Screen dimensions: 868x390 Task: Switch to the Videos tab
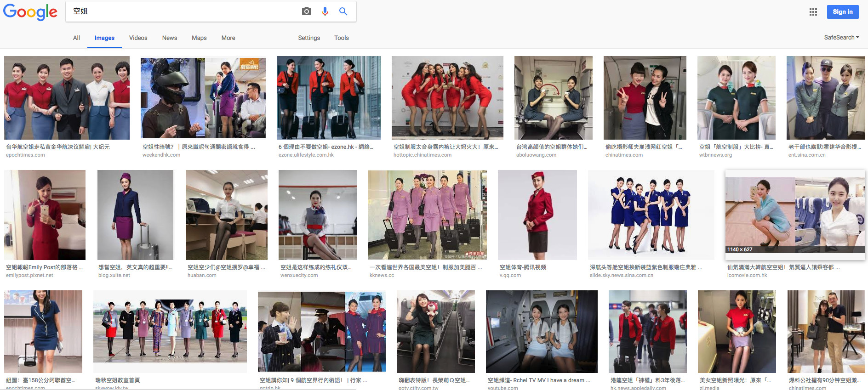coord(138,38)
